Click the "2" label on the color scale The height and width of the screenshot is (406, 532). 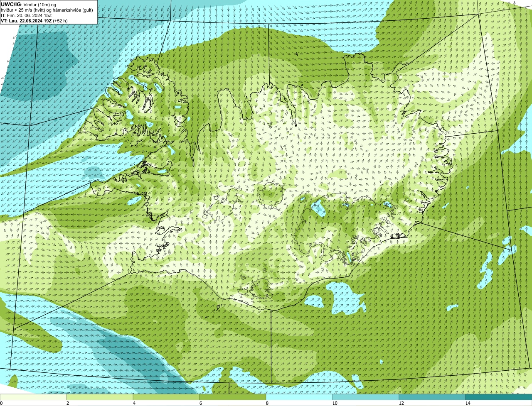coord(67,403)
